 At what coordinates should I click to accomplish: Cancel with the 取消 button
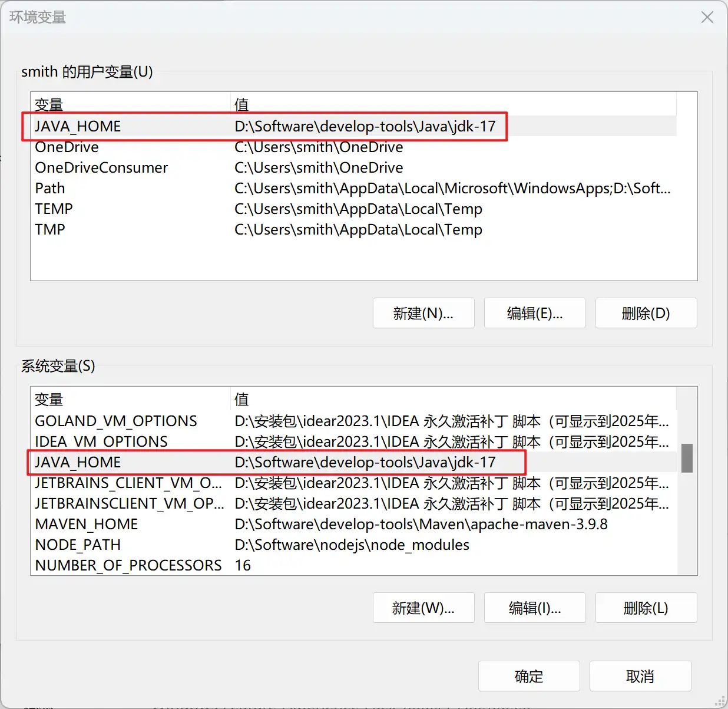(x=640, y=676)
